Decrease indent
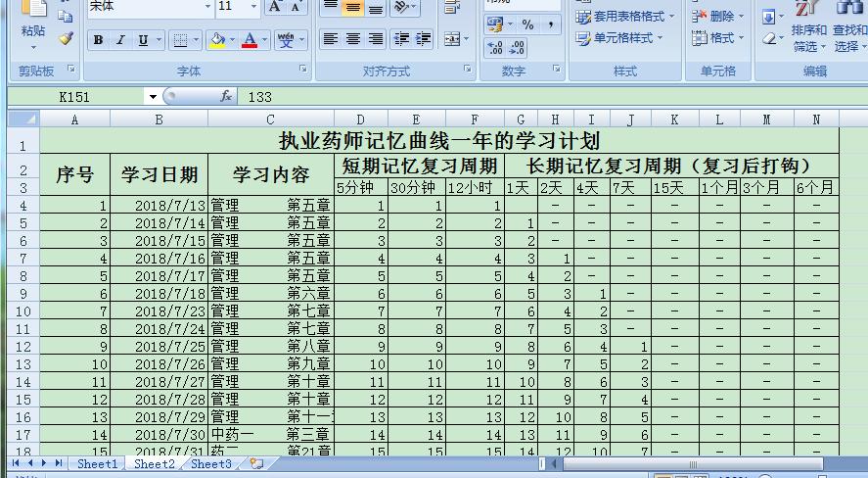868x478 pixels. (x=401, y=39)
